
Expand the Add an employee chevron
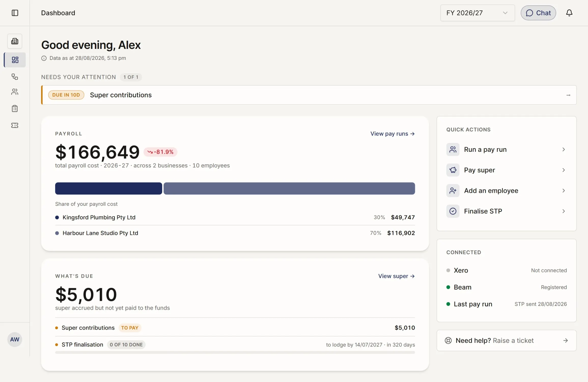click(564, 191)
